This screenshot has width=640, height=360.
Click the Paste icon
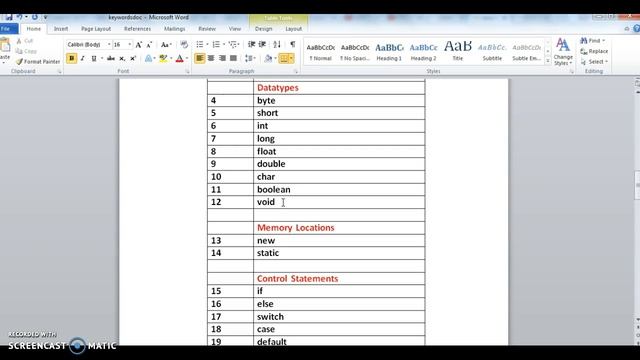pos(5,44)
